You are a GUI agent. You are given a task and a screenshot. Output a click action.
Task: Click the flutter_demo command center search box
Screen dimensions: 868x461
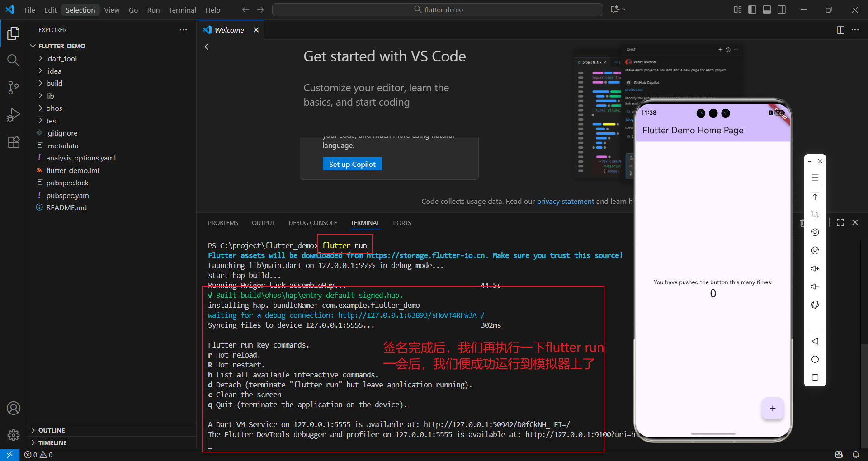pos(438,9)
